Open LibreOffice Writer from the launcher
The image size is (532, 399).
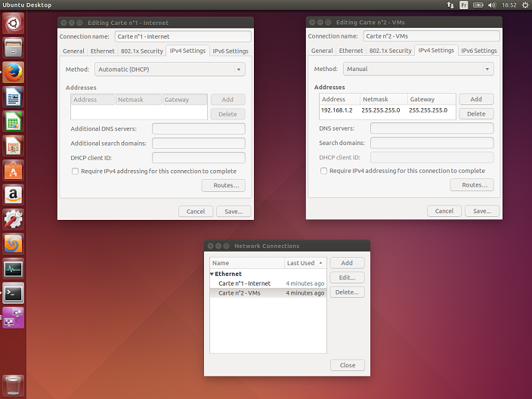[14, 97]
